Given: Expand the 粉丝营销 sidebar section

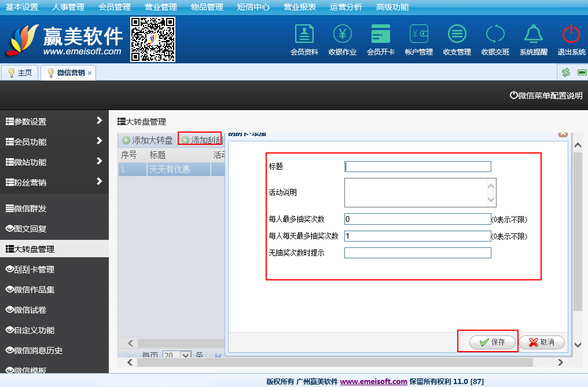Looking at the screenshot, I should (54, 182).
